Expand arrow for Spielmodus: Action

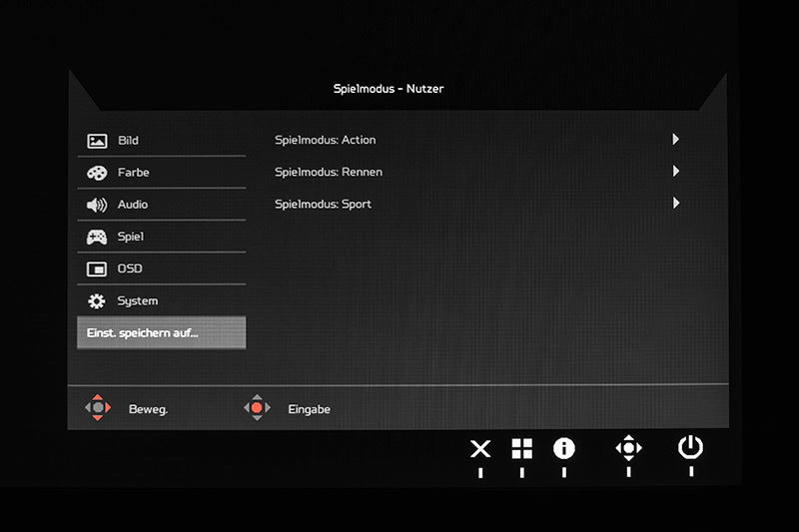[676, 139]
